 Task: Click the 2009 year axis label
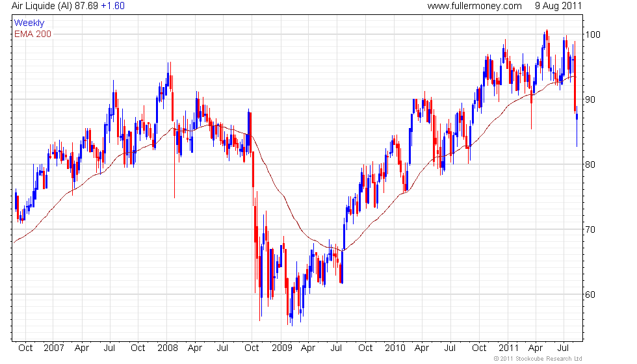(282, 348)
